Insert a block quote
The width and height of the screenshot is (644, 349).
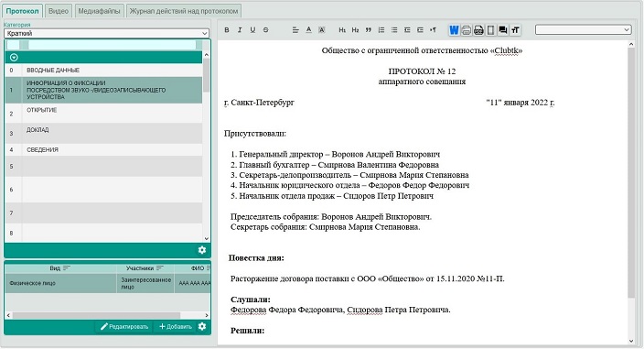369,30
